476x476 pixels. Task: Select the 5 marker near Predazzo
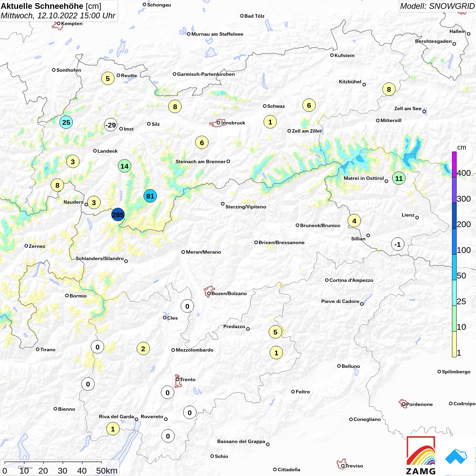click(275, 332)
